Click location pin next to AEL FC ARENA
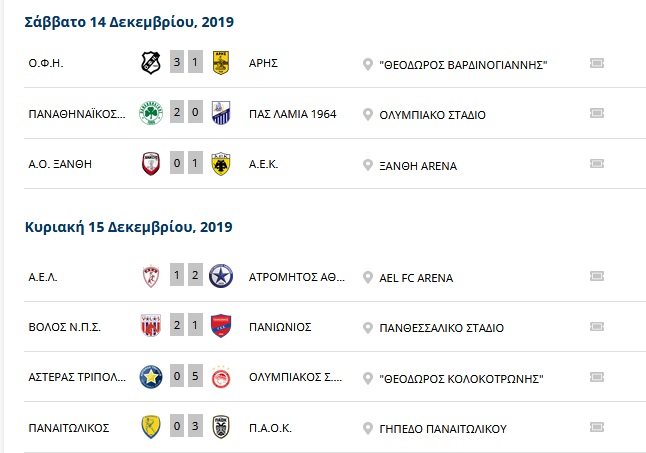Image resolution: width=646 pixels, height=453 pixels. tap(367, 278)
